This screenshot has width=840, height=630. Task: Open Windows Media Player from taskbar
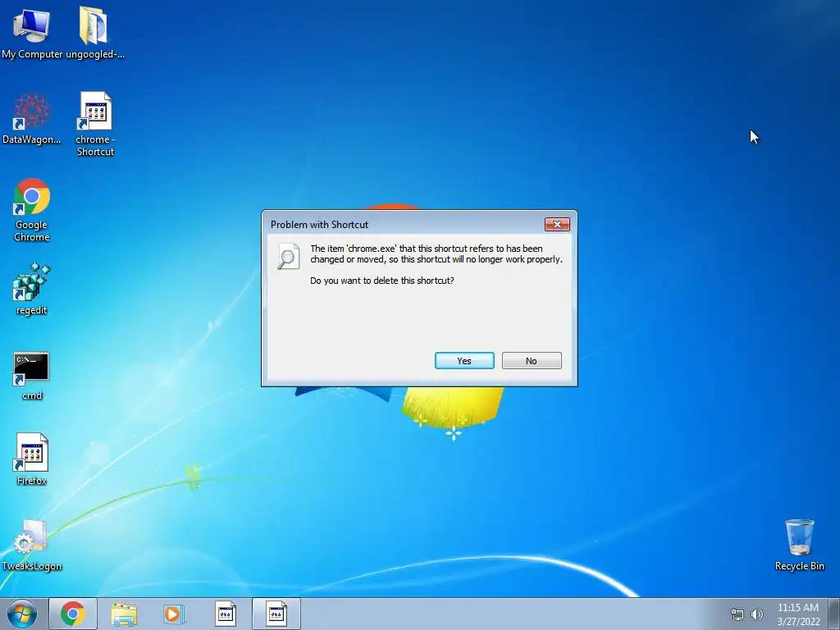(174, 614)
